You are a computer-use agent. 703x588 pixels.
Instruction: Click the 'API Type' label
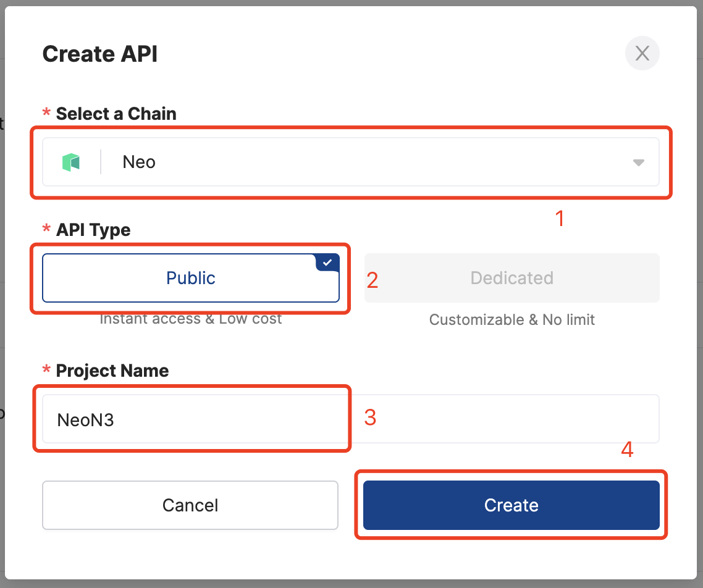(93, 230)
